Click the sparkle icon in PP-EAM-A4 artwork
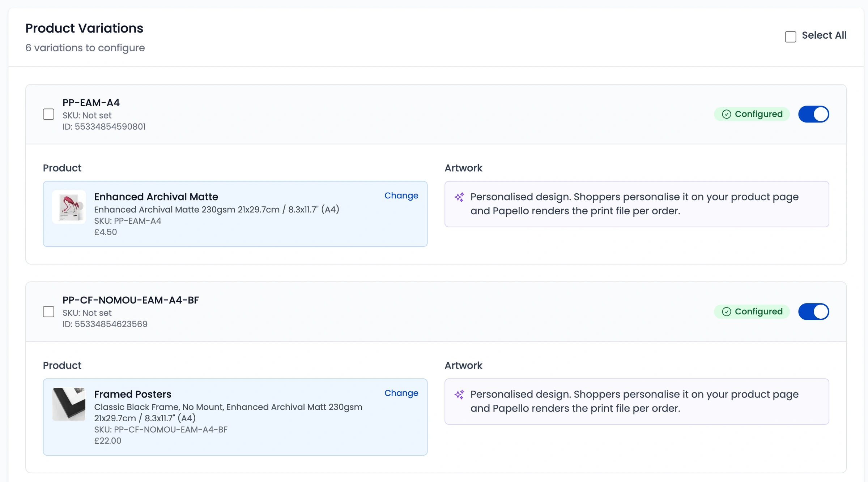Viewport: 868px width, 482px height. [x=459, y=197]
